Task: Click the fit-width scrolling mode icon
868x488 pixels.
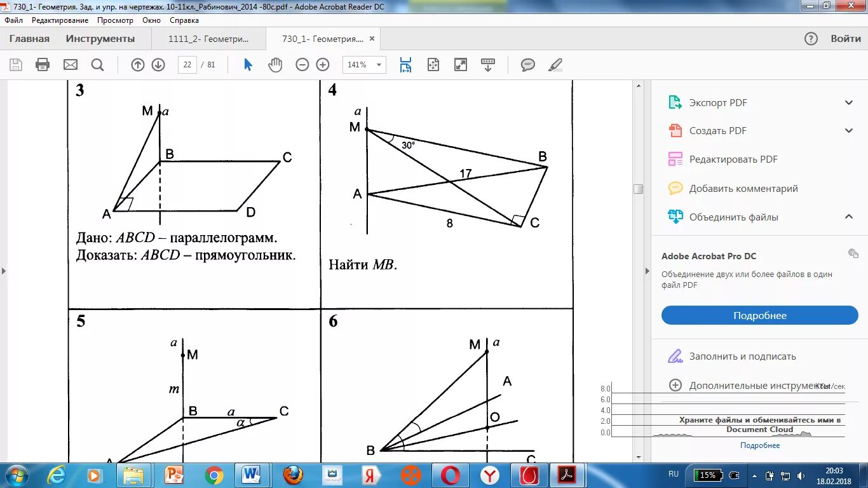Action: (x=405, y=65)
